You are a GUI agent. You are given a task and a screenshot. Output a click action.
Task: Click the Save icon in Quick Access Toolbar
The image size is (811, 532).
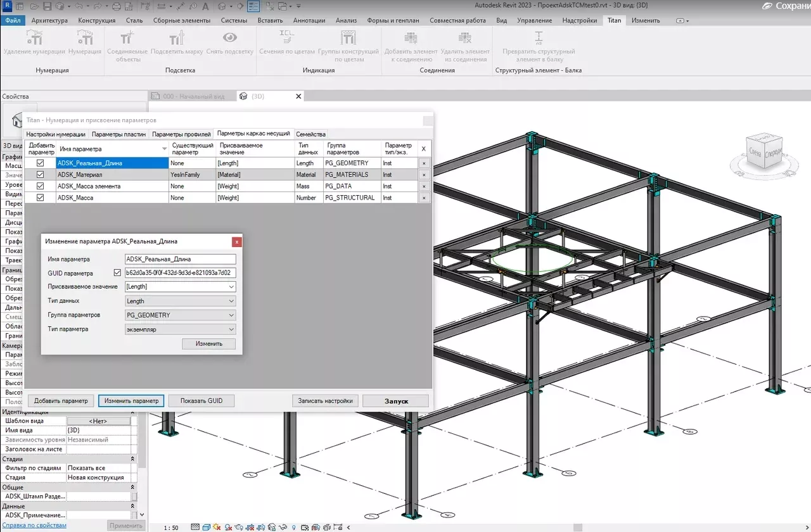(48, 6)
